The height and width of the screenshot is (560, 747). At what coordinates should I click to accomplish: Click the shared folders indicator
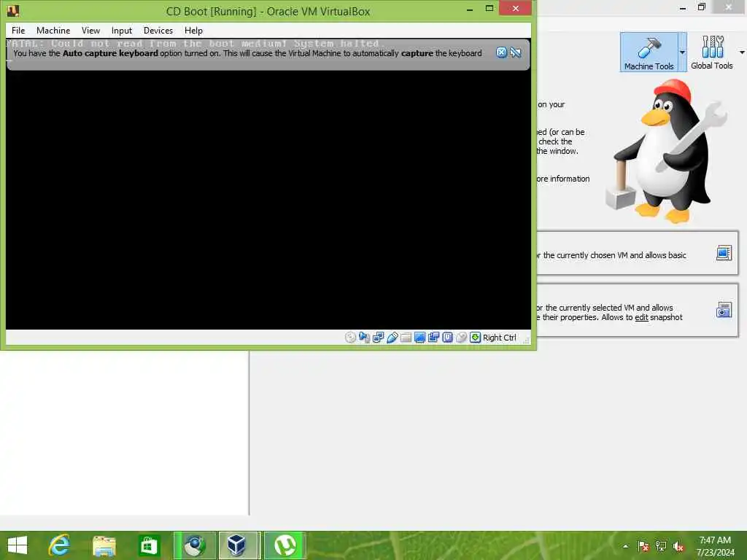[406, 338]
